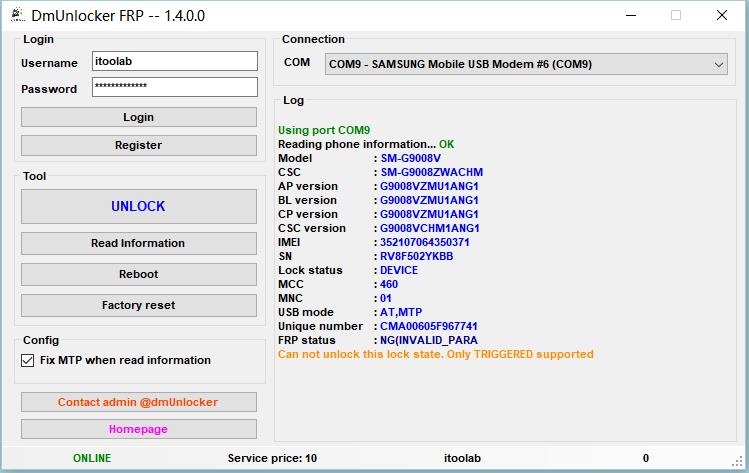
Task: Click the CSC version value G9008VCHM1ANG1
Action: point(429,228)
